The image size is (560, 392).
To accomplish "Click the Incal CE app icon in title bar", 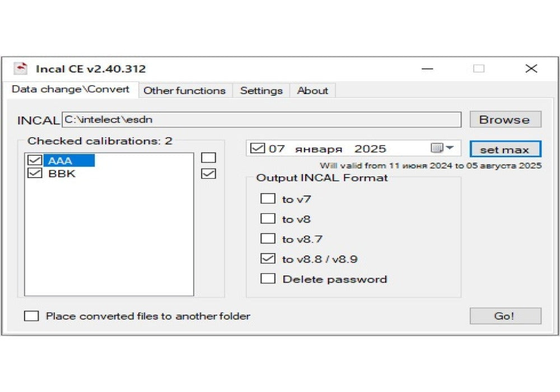I will click(x=20, y=69).
